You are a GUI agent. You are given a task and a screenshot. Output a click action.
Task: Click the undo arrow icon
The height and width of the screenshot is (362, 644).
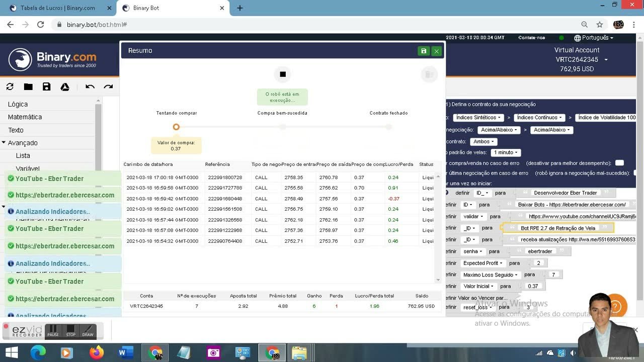(x=90, y=86)
